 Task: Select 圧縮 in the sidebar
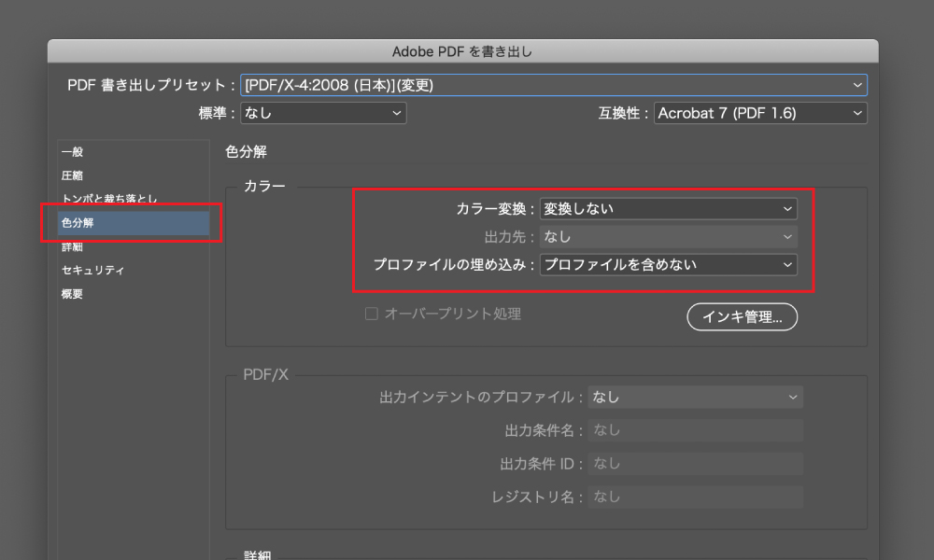coord(73,175)
